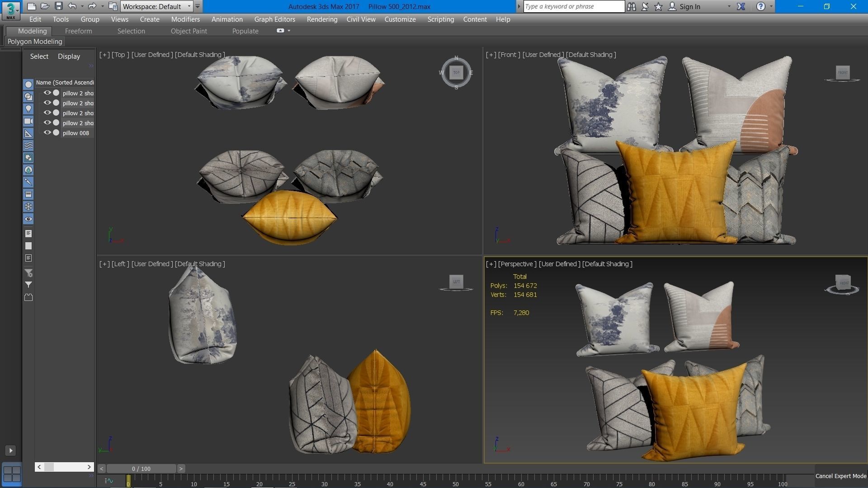Switch to the Freeform ribbon tab
868x488 pixels.
click(78, 31)
